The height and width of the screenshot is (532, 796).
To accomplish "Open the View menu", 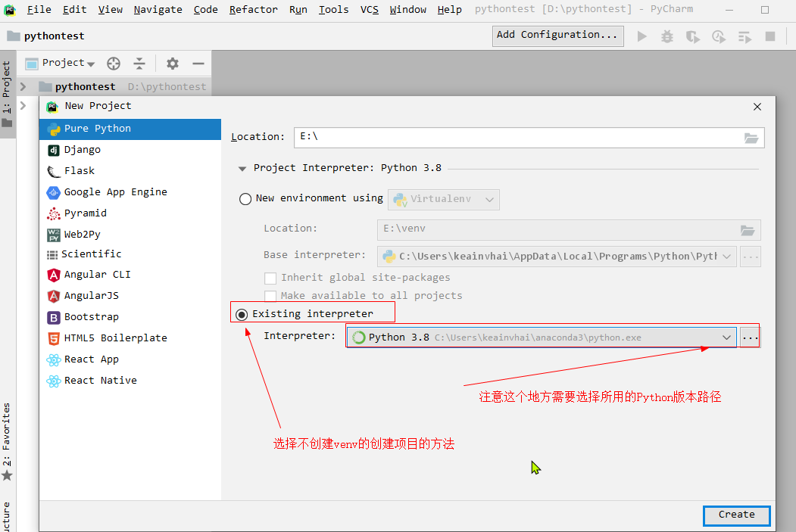I will pyautogui.click(x=110, y=10).
